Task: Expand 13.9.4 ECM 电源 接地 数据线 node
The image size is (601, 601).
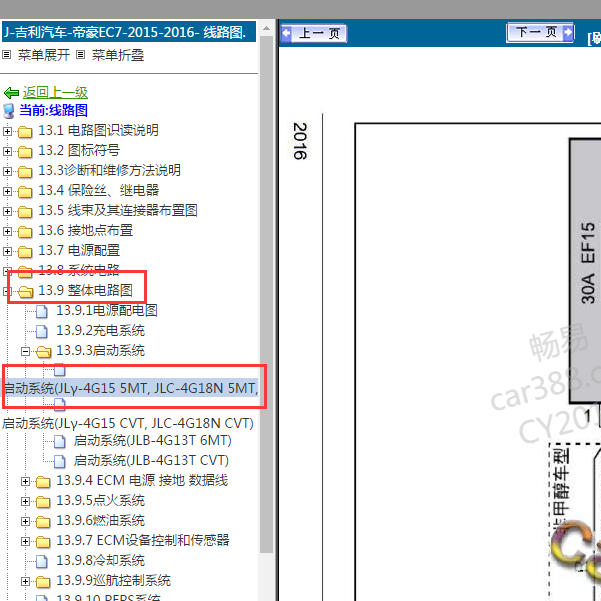Action: pyautogui.click(x=25, y=481)
